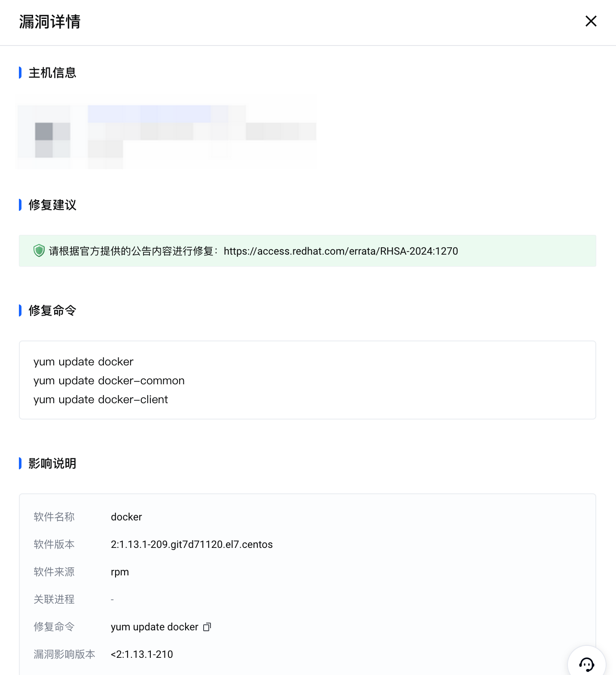Click the 'yum update docker-common' command line

tap(109, 380)
